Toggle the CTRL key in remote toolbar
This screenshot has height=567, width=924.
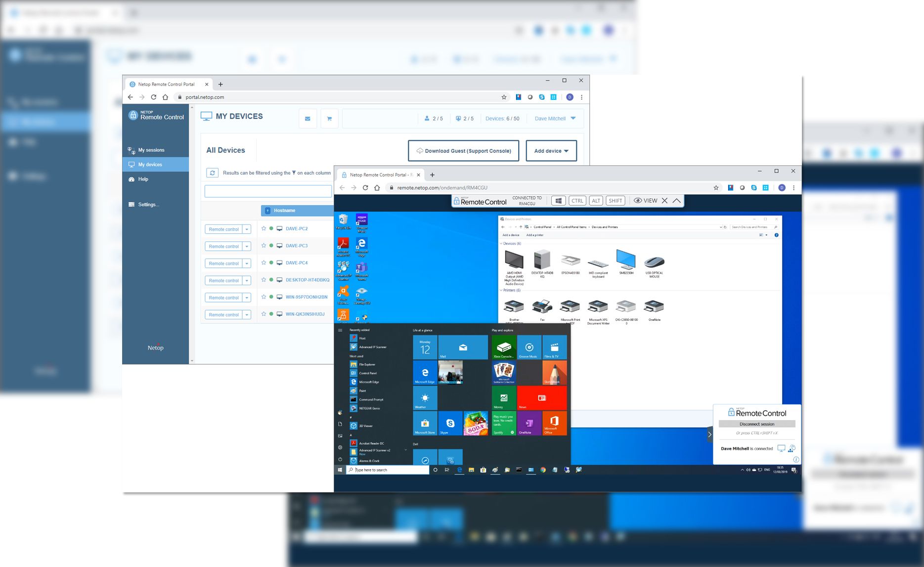(577, 201)
